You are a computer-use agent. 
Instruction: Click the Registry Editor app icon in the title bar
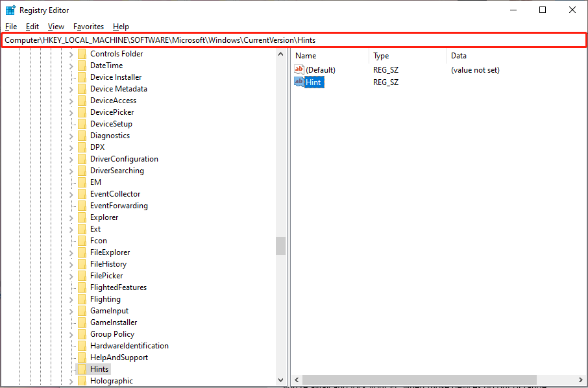tap(10, 10)
